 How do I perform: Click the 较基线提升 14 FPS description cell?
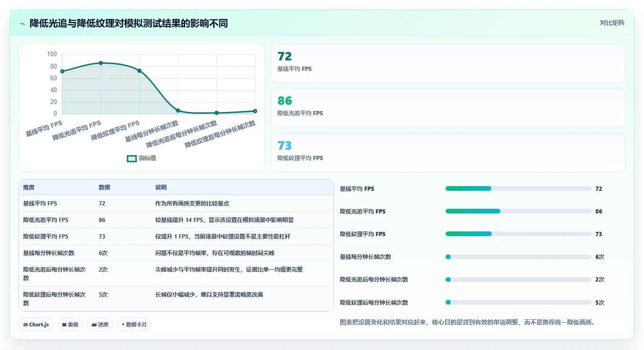click(x=224, y=220)
